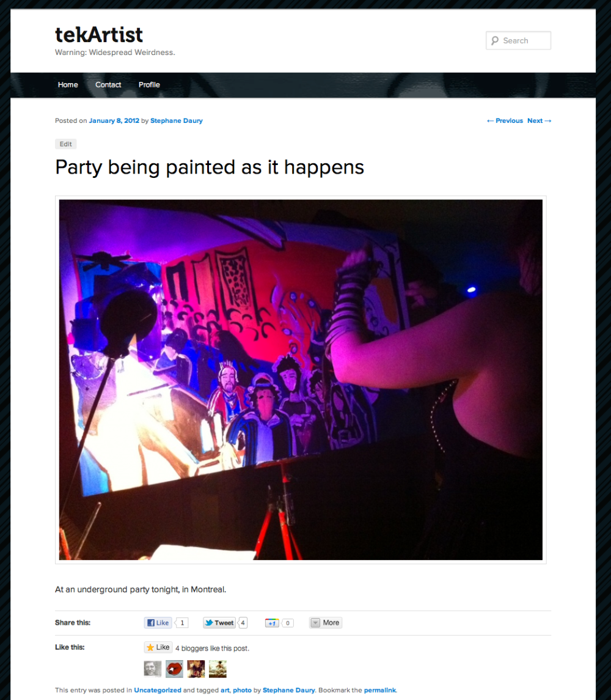611x700 pixels.
Task: Open the January 8, 2012 date link
Action: tap(114, 120)
